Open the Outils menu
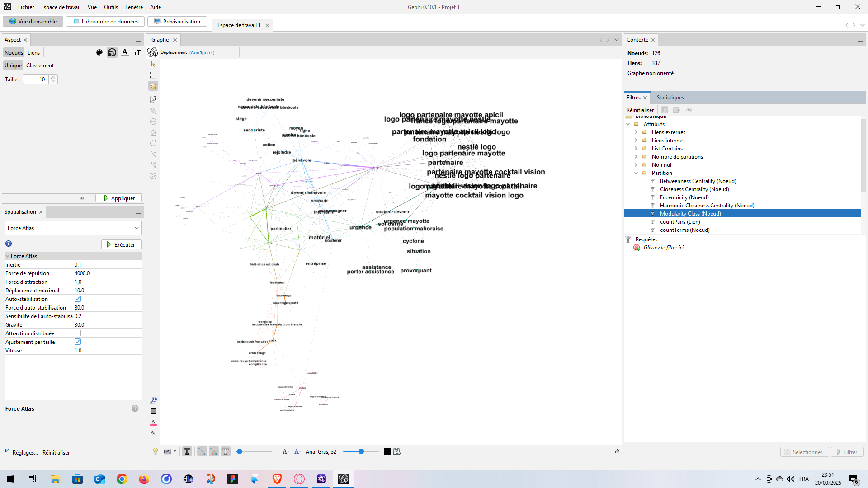The height and width of the screenshot is (488, 868). (x=111, y=7)
